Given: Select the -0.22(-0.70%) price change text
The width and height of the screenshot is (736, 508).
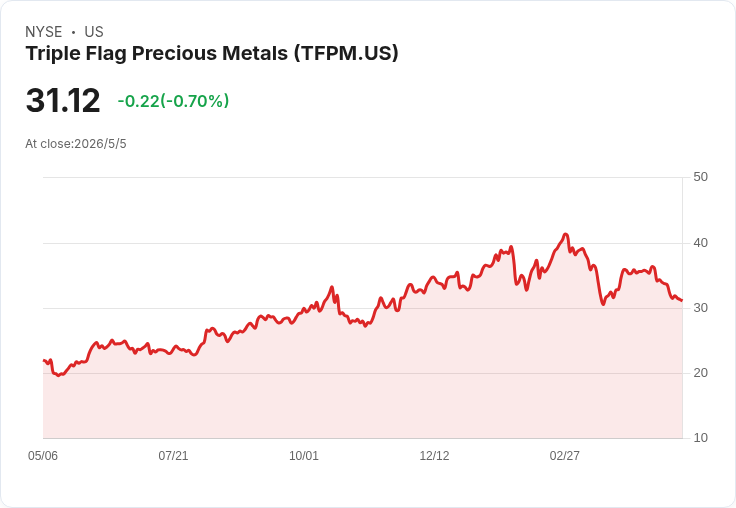Looking at the screenshot, I should (x=173, y=100).
